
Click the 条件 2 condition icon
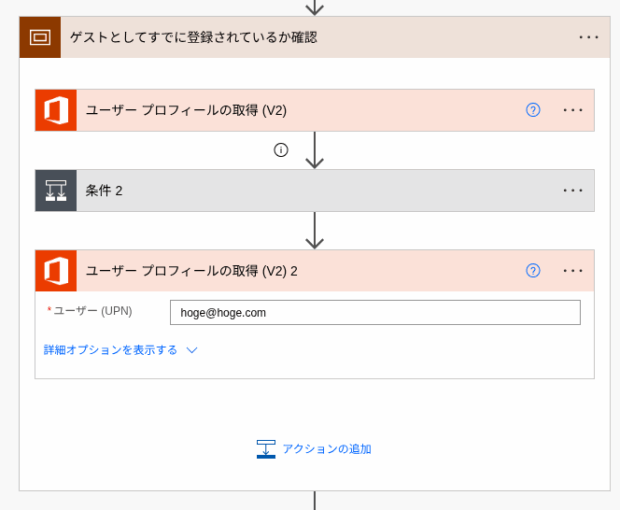[x=56, y=191]
